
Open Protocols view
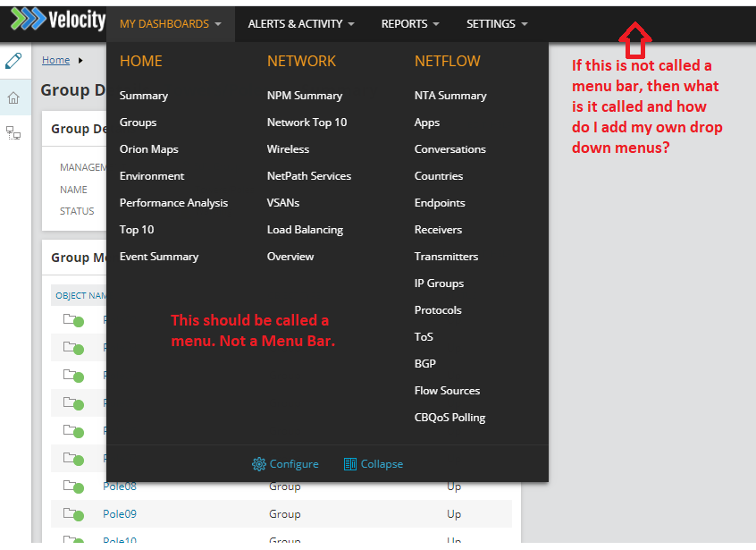438,310
